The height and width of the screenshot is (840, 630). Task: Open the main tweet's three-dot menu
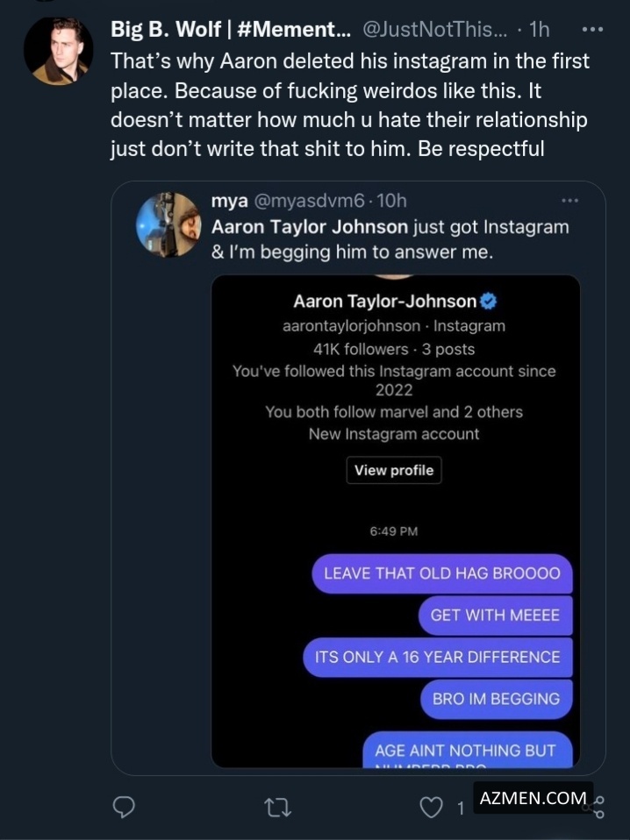click(593, 29)
